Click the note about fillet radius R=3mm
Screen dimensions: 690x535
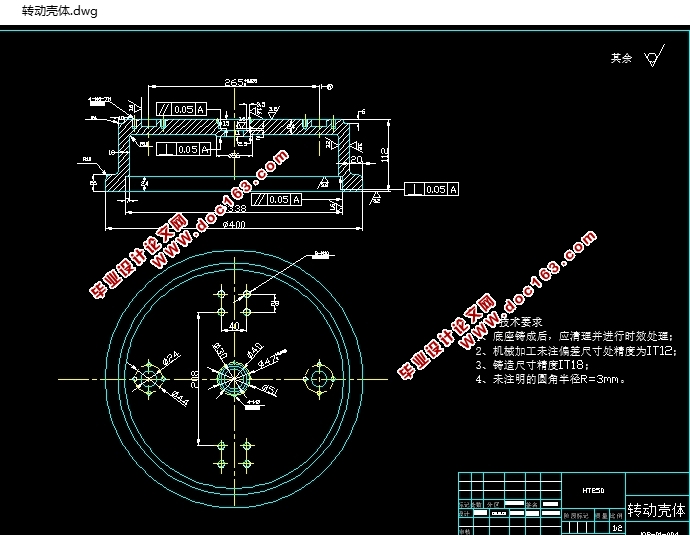coord(550,379)
